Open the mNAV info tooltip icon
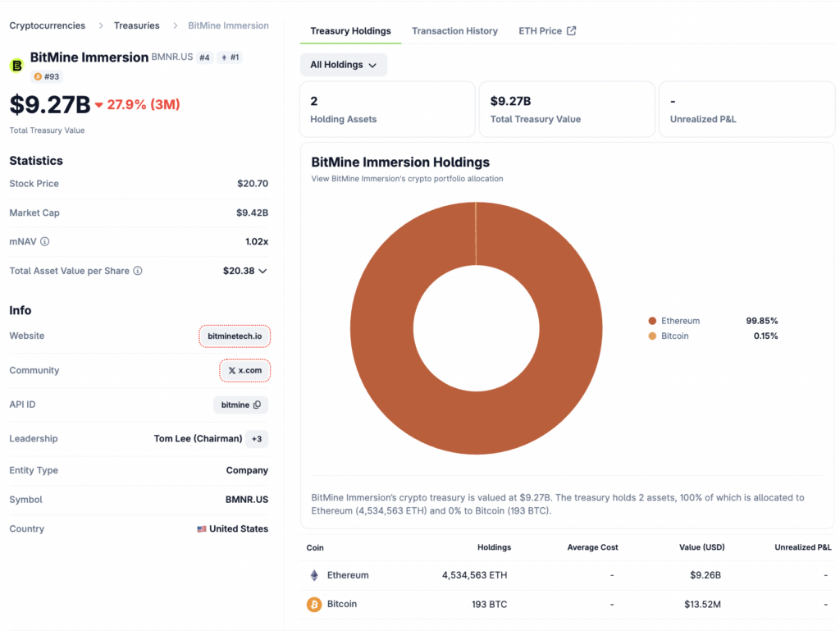Image resolution: width=840 pixels, height=631 pixels. click(45, 241)
